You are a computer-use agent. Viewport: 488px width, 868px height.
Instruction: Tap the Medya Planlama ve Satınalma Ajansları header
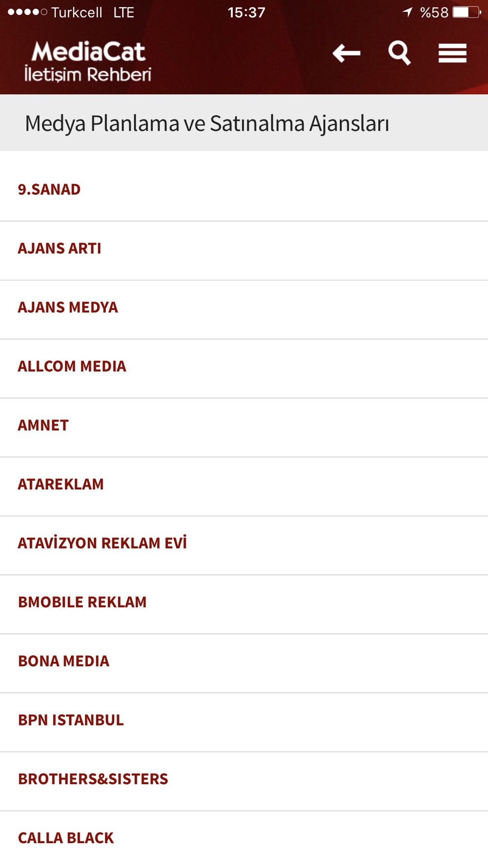[207, 123]
